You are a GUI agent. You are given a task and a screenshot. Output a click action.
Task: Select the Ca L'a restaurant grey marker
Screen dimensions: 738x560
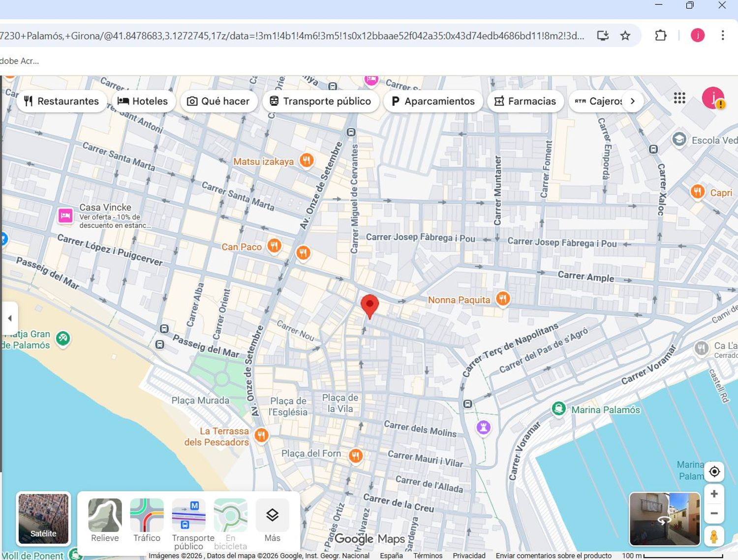(701, 348)
